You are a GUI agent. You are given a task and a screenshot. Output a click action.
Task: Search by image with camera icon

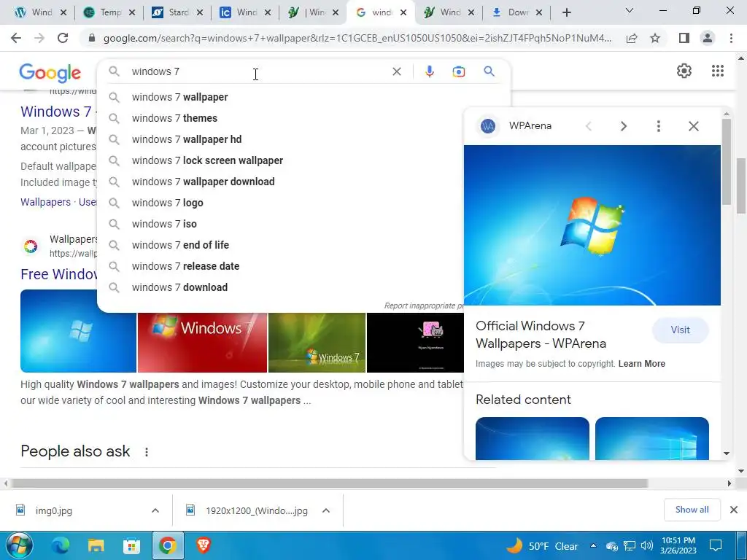[x=458, y=71]
